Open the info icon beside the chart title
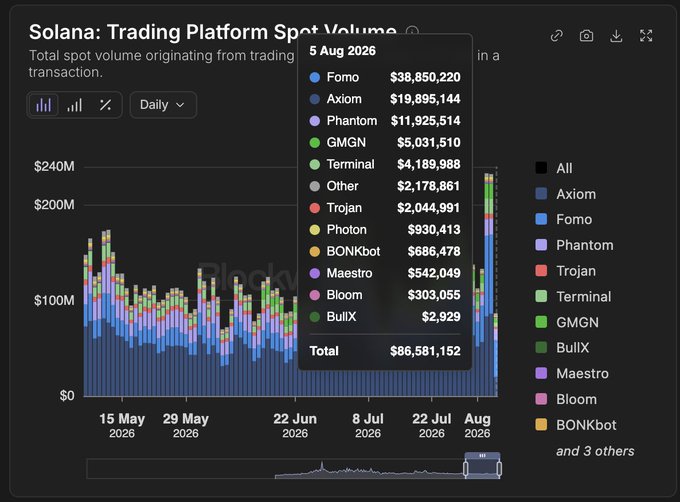This screenshot has width=680, height=502. coord(412,31)
